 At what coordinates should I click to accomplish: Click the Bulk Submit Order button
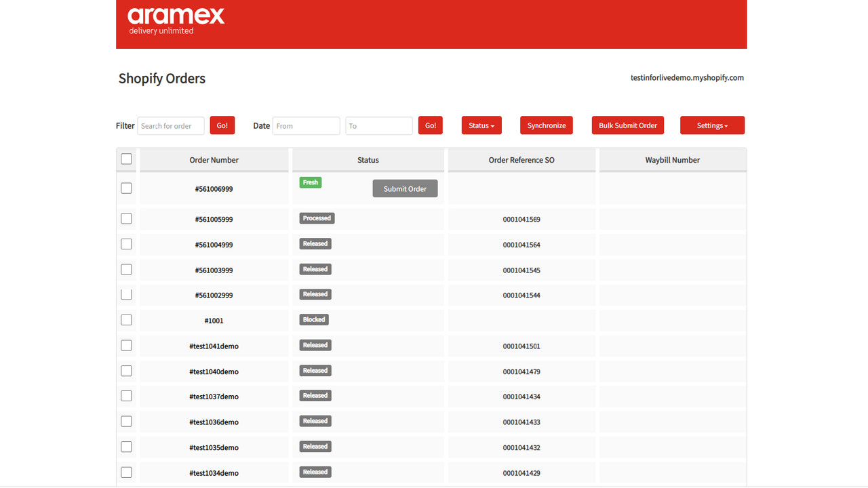tap(627, 125)
